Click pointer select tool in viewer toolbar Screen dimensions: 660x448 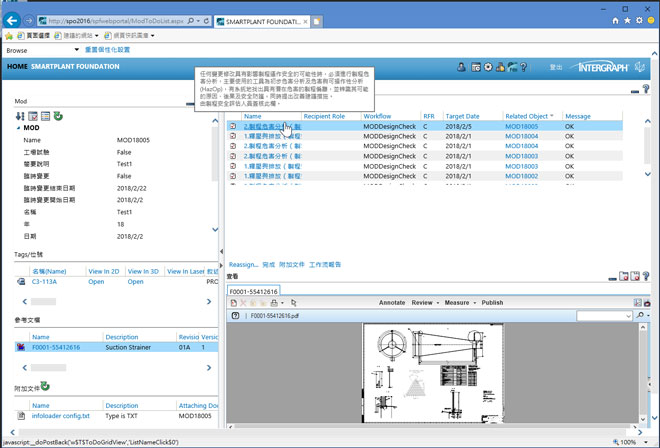coord(294,303)
